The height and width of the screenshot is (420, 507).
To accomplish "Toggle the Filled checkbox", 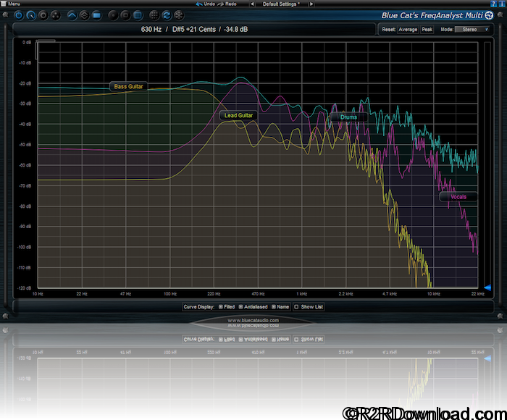I will [221, 307].
